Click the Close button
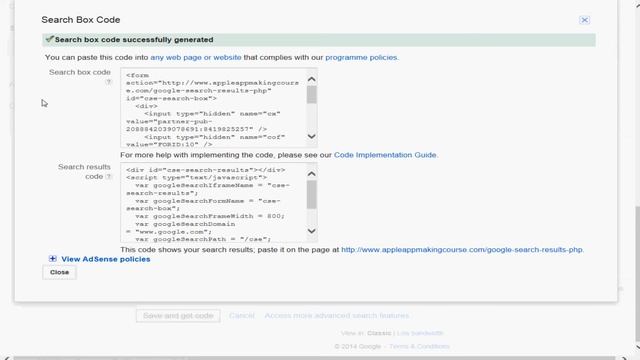640x360 pixels. click(x=59, y=272)
